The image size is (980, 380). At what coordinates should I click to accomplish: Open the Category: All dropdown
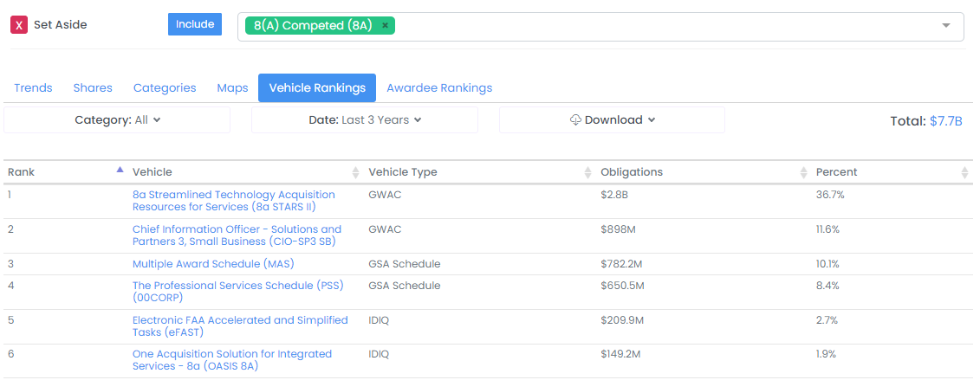click(117, 119)
